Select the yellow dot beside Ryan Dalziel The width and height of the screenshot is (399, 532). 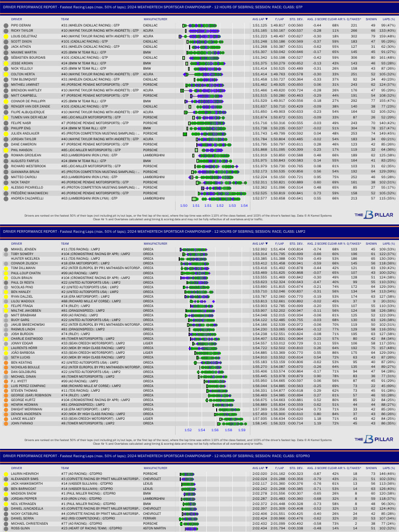tap(6, 297)
